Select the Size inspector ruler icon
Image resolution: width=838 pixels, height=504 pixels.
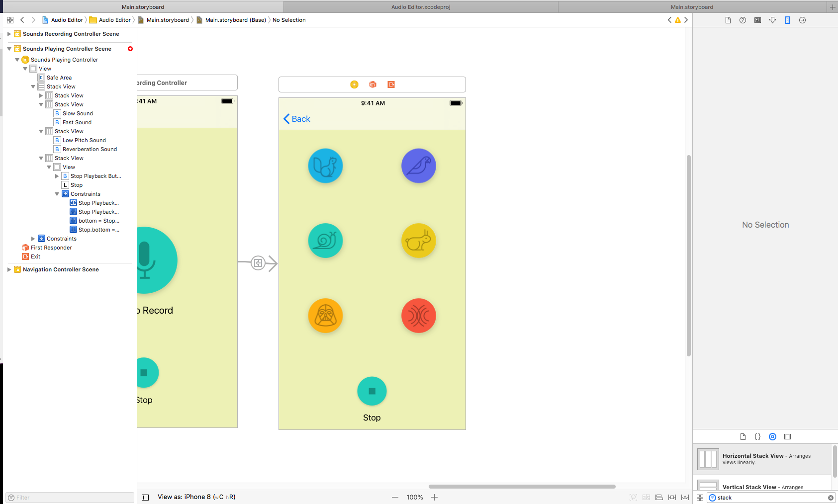[x=787, y=20]
